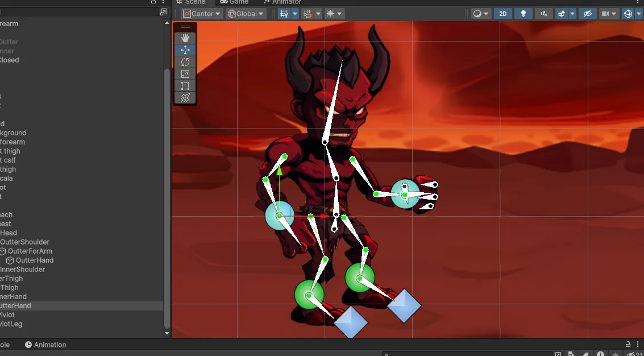The height and width of the screenshot is (356, 644).
Task: Select the Rect tool
Action: (x=185, y=86)
